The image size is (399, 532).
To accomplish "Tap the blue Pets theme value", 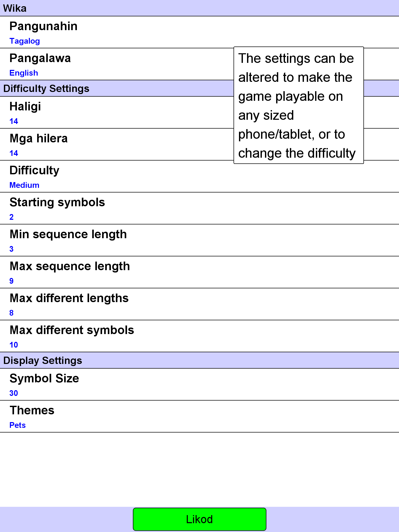I will click(x=17, y=425).
